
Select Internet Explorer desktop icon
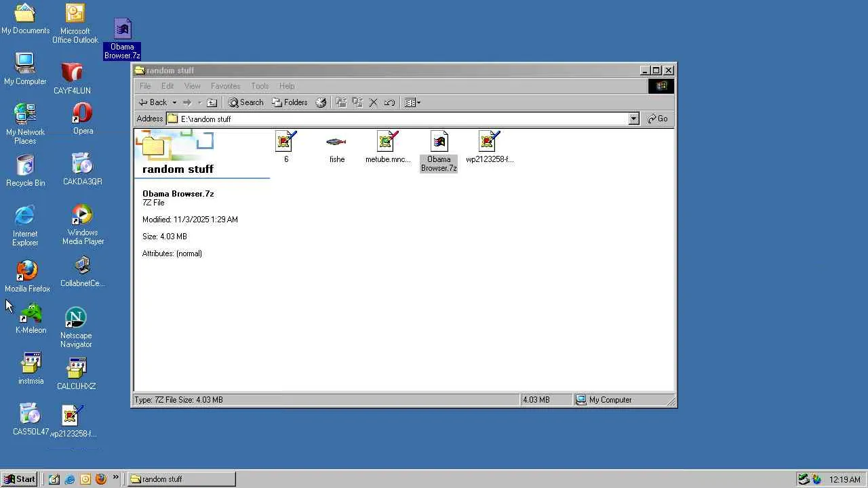click(25, 226)
